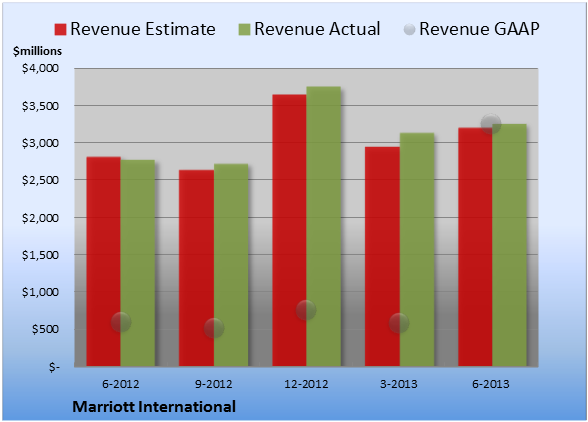The width and height of the screenshot is (588, 422).
Task: Click the 12-2012 axis label
Action: tap(306, 384)
